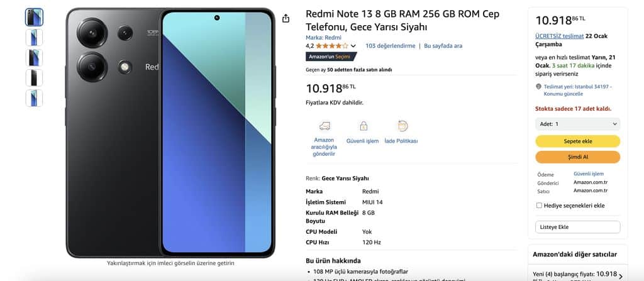Open the star rating breakdown chevron
Image resolution: width=644 pixels, height=281 pixels.
[x=353, y=46]
